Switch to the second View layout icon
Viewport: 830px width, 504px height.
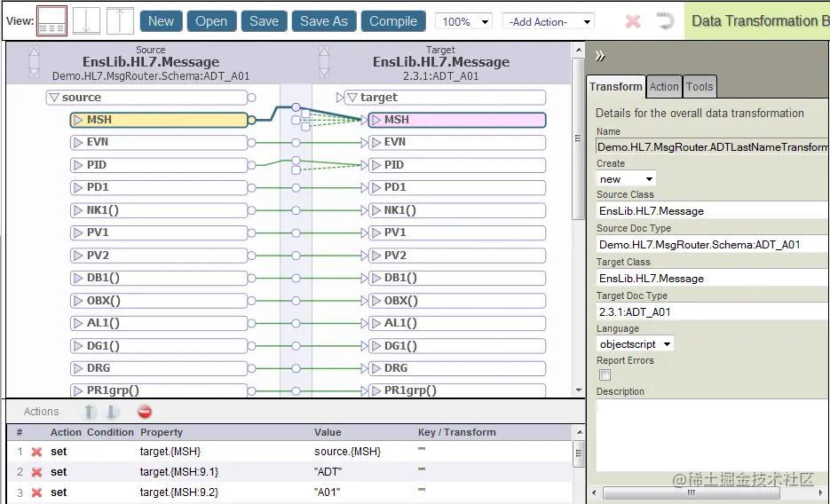[86, 21]
